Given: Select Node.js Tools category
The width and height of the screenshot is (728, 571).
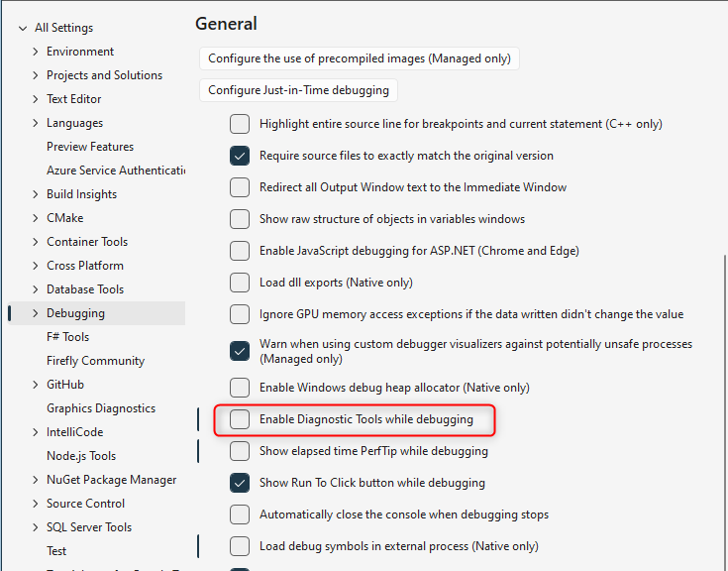Looking at the screenshot, I should point(81,456).
